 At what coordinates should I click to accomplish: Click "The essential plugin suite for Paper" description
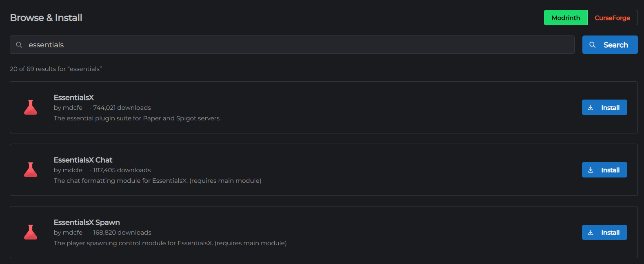[137, 118]
